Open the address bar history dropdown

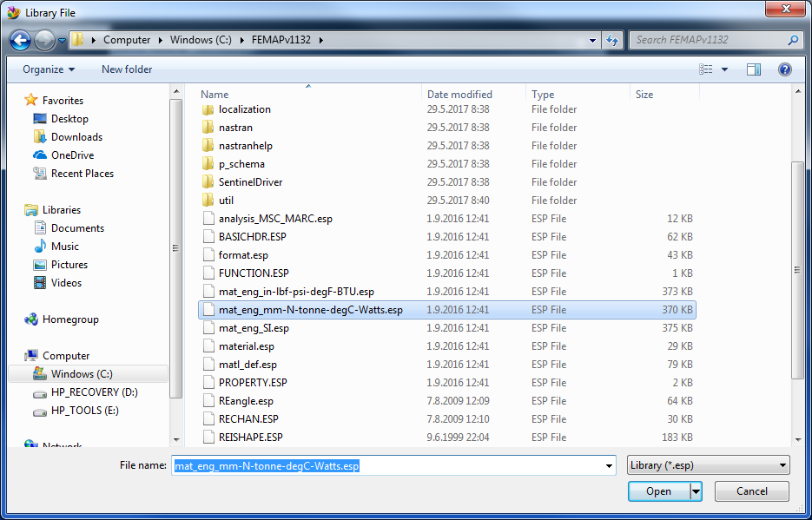tap(593, 40)
